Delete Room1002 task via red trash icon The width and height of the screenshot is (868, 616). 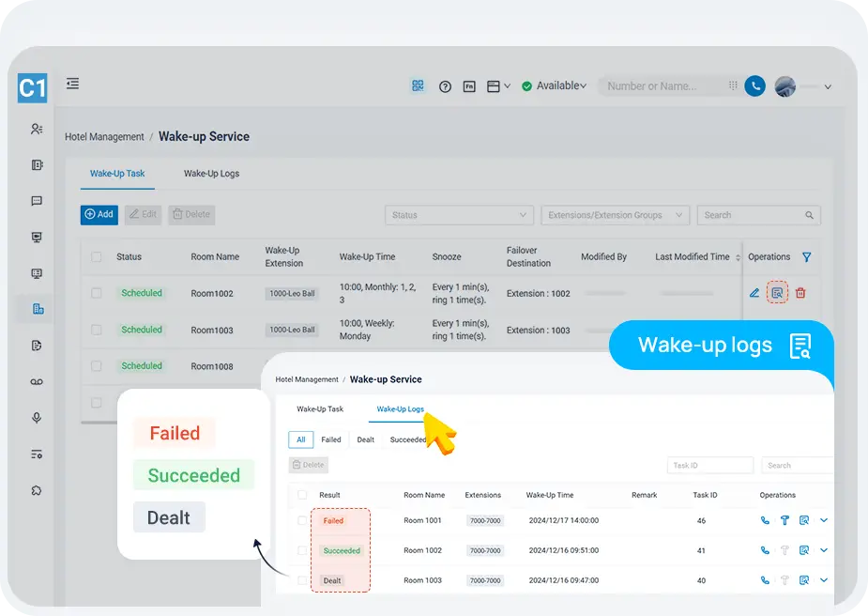tap(800, 293)
